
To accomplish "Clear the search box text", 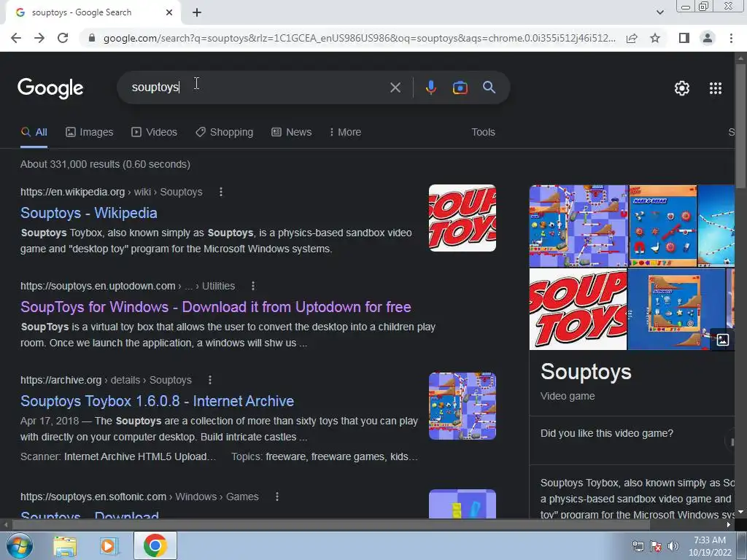I will (x=395, y=87).
